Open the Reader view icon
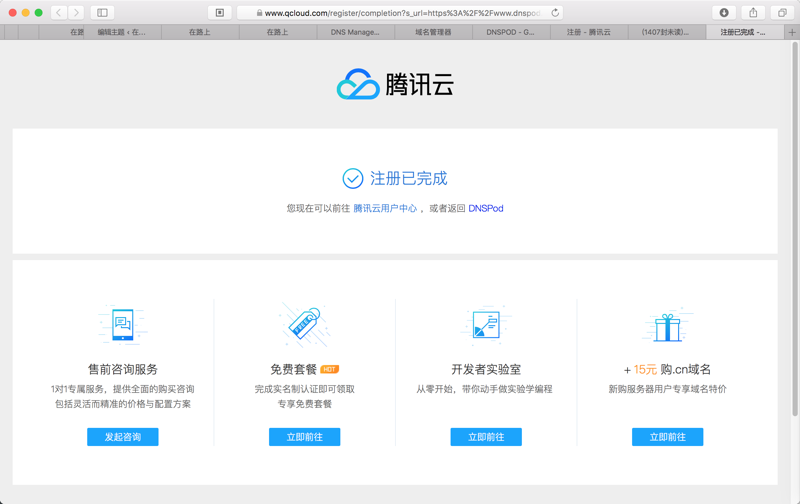The height and width of the screenshot is (504, 800). coord(220,13)
